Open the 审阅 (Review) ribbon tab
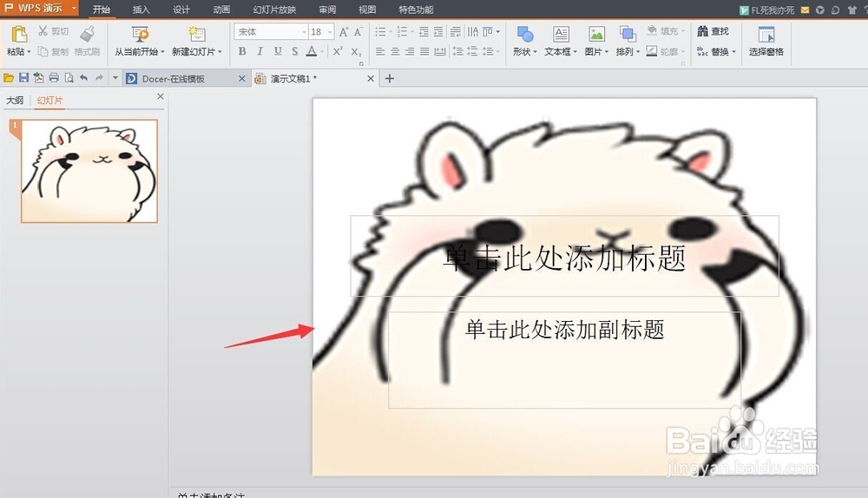 coord(327,10)
